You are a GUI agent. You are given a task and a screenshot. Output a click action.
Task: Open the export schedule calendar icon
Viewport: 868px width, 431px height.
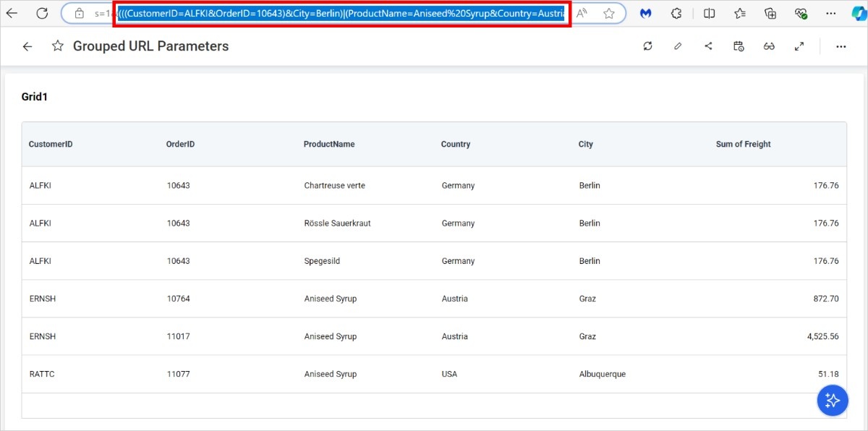pos(739,46)
